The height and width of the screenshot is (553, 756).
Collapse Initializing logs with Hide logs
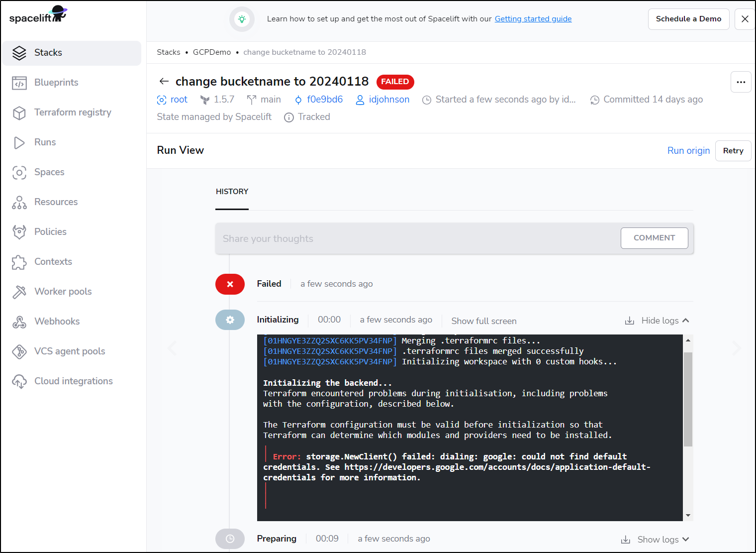click(665, 321)
